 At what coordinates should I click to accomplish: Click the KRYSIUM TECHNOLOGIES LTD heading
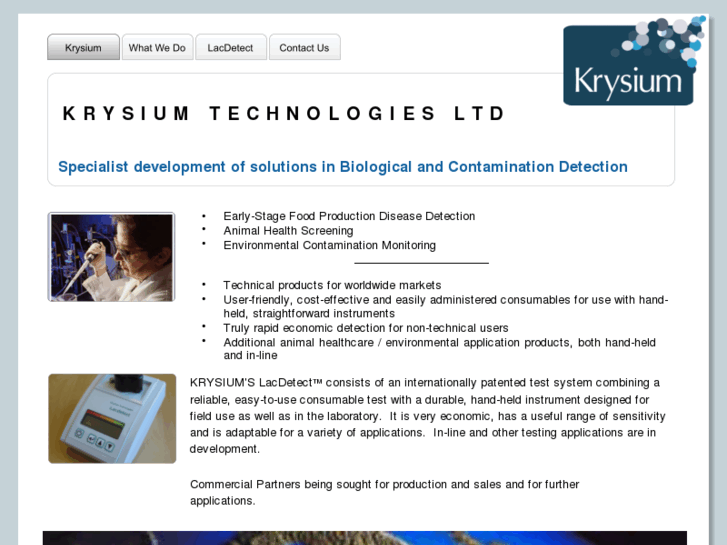[284, 114]
